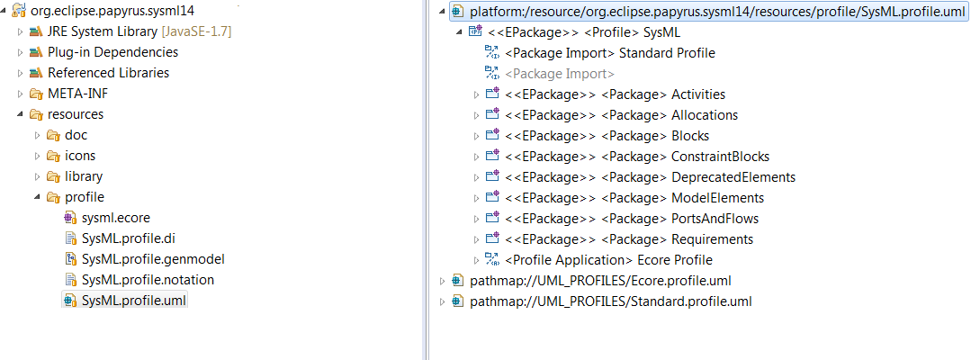This screenshot has width=980, height=360.
Task: Expand the Plug-in Dependencies node
Action: pyautogui.click(x=20, y=52)
